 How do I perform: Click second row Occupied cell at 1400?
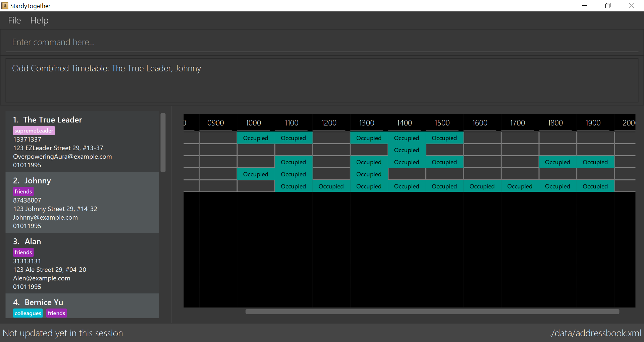(407, 150)
